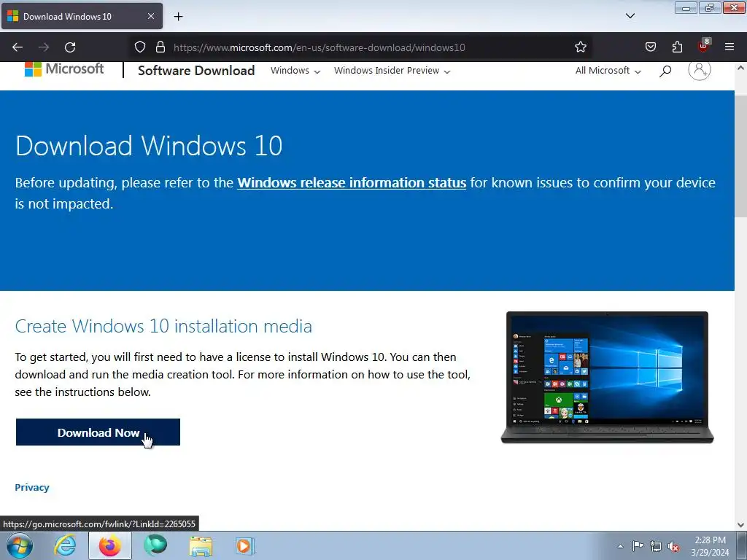Open the Privacy link
Viewport: 747px width, 560px height.
tap(32, 487)
